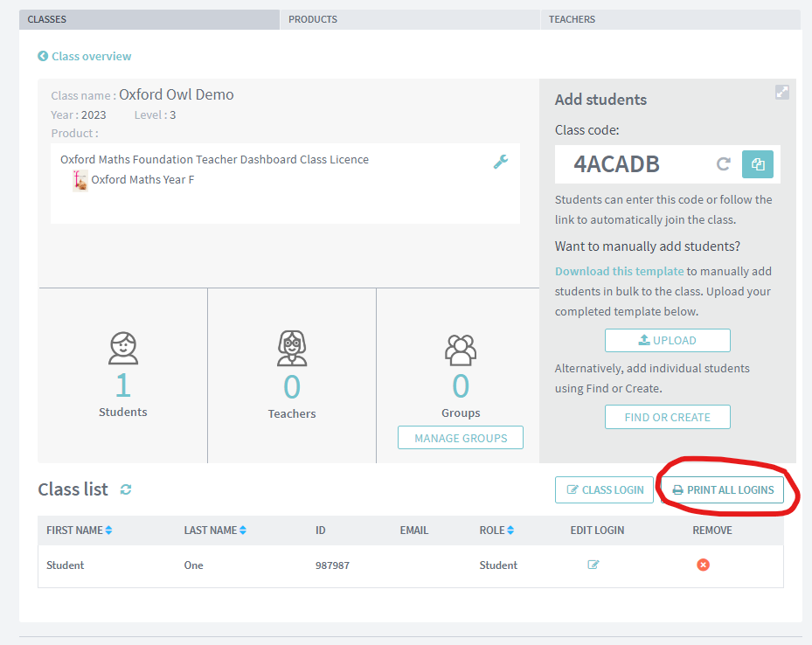Click the Oxford Maths Year F book icon

coord(80,179)
